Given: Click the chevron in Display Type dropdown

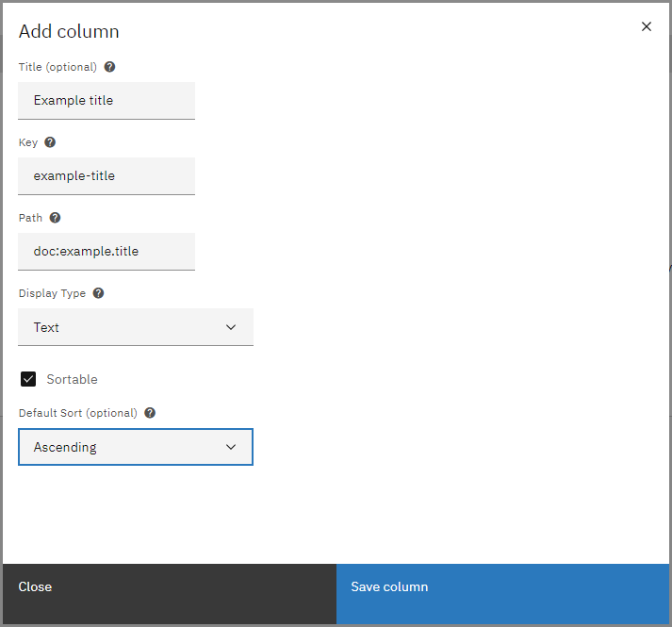Looking at the screenshot, I should (x=232, y=327).
